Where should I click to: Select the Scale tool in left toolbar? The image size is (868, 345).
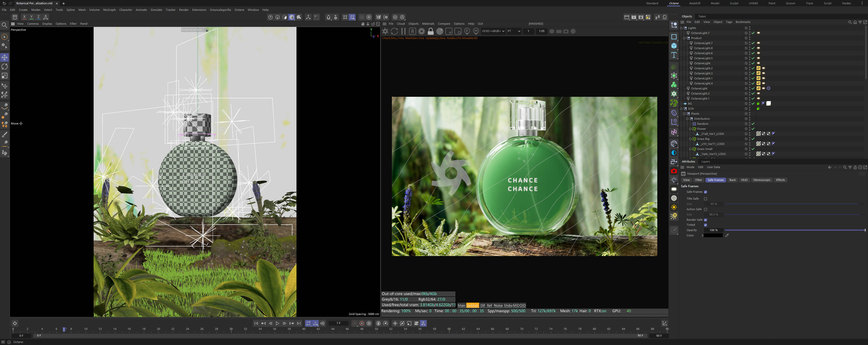(x=5, y=76)
